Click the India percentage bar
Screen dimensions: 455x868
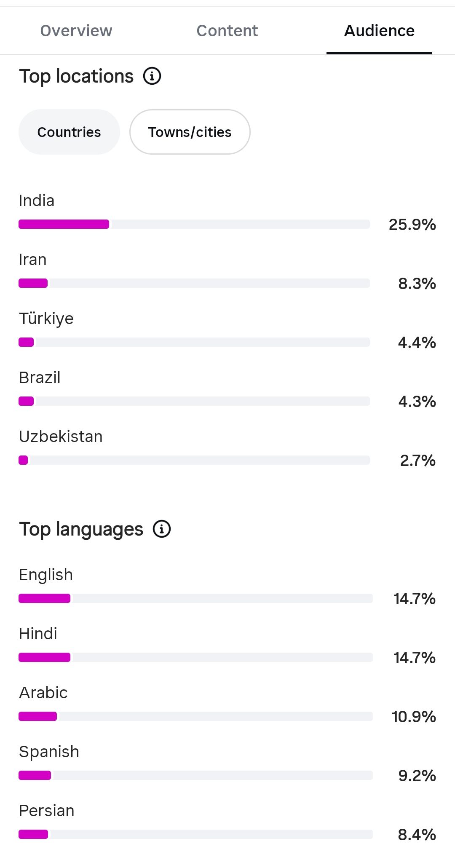194,224
